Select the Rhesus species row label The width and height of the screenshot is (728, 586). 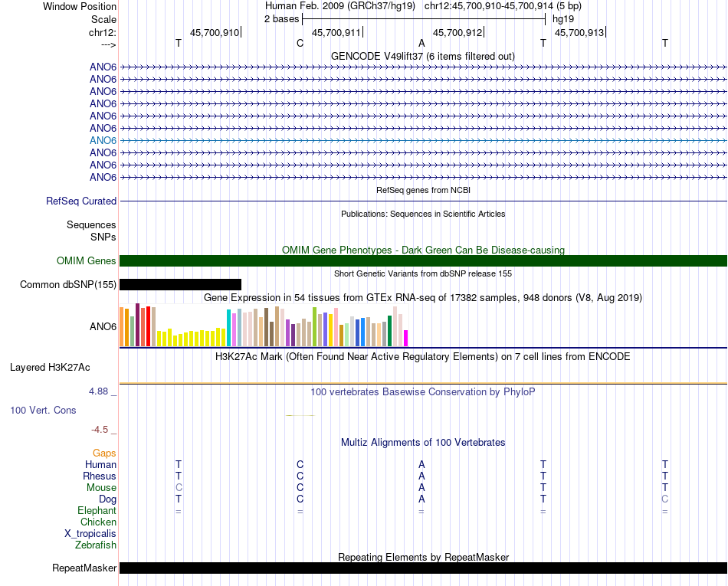tap(100, 476)
